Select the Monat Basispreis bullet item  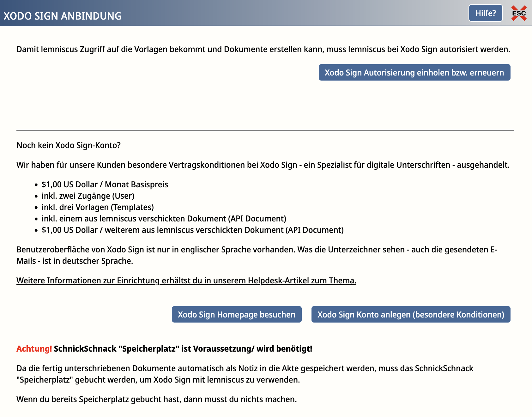105,184
